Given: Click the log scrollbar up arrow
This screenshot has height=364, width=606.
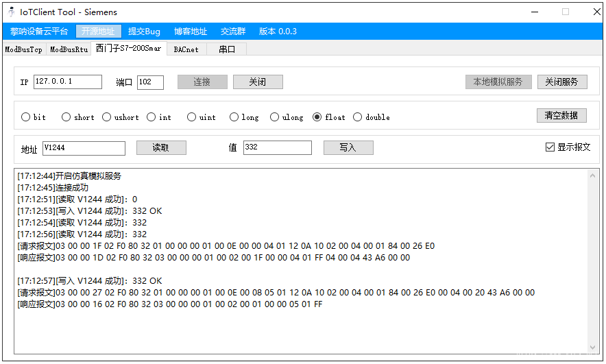Looking at the screenshot, I should pos(592,175).
